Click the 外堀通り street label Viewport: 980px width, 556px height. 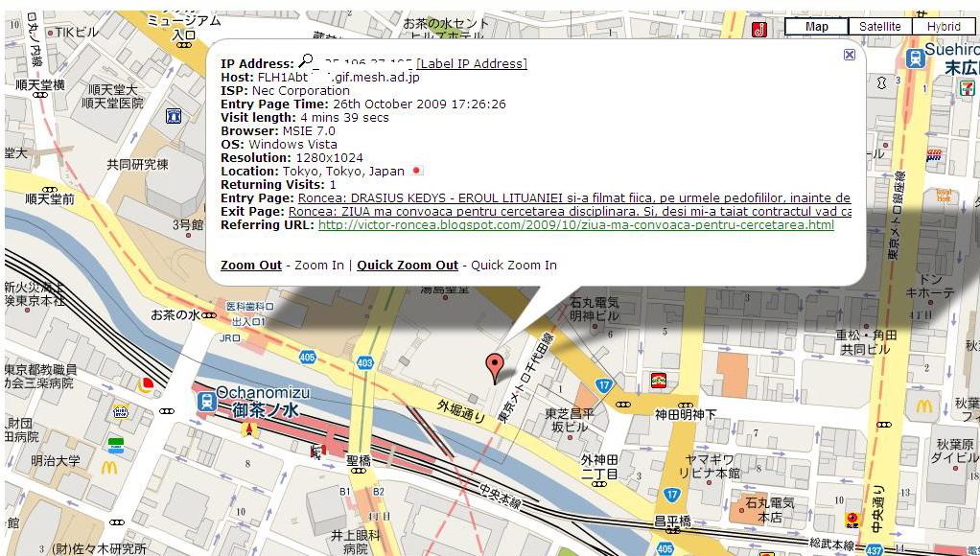coord(461,411)
